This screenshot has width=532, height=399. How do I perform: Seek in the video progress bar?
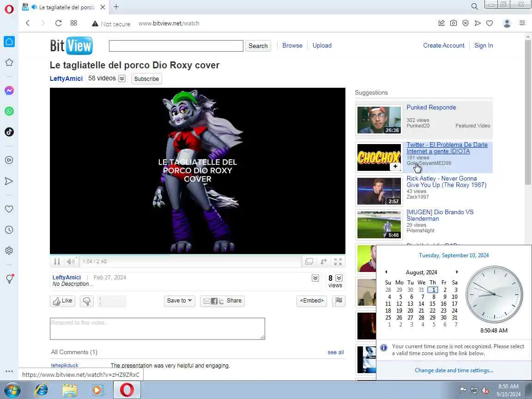pos(198,254)
